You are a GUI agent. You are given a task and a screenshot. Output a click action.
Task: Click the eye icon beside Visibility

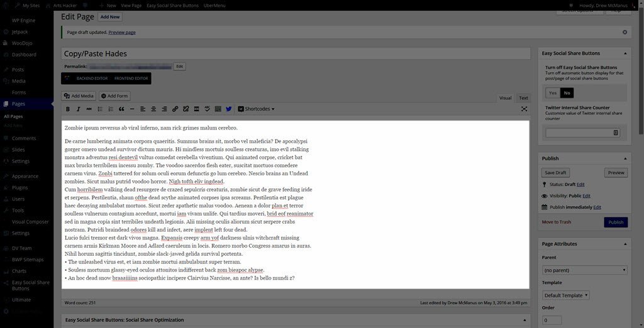point(545,196)
